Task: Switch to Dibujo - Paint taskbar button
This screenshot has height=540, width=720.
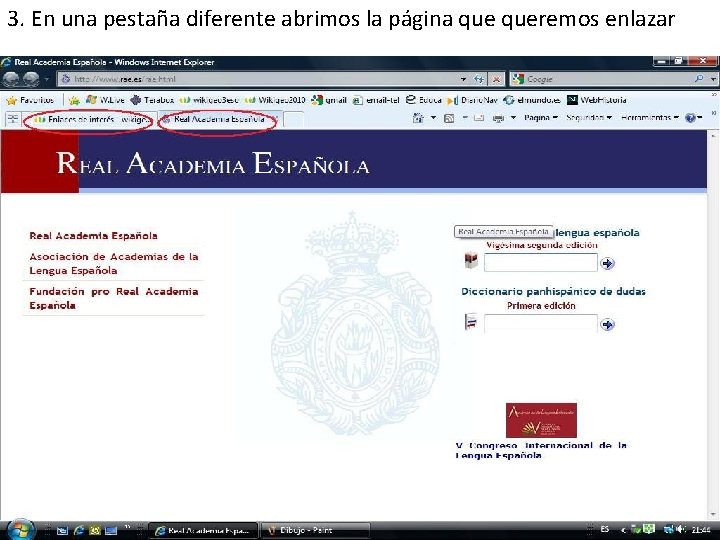Action: (x=315, y=530)
